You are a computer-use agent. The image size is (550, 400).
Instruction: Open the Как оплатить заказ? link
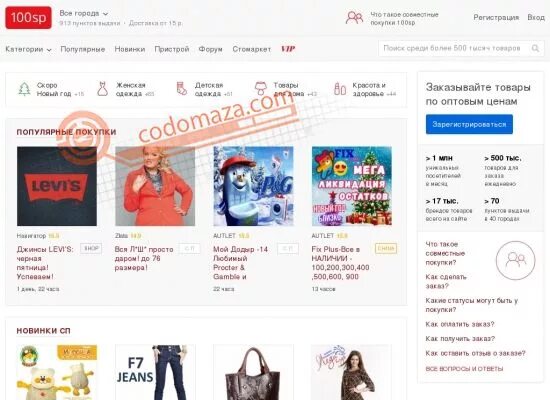460,324
